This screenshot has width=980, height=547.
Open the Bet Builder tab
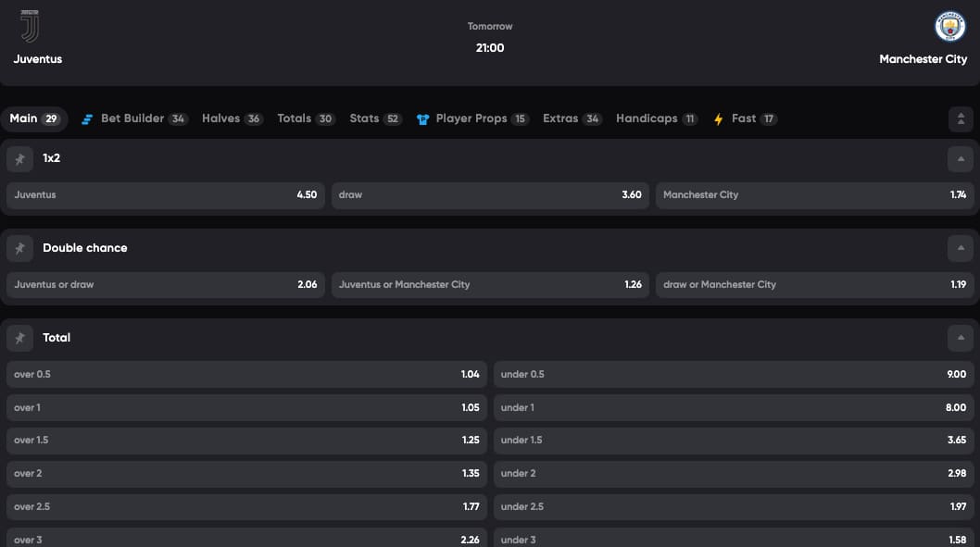tap(134, 118)
